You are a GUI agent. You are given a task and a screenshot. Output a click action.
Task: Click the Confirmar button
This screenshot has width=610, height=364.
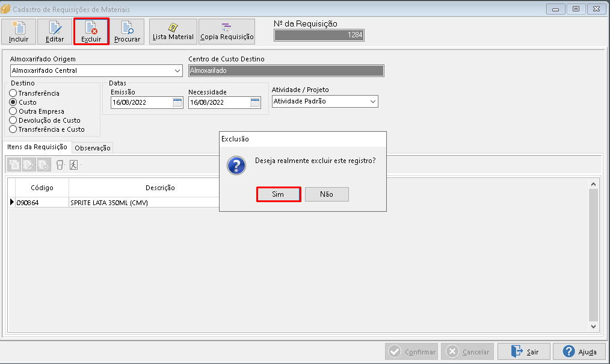pyautogui.click(x=411, y=351)
